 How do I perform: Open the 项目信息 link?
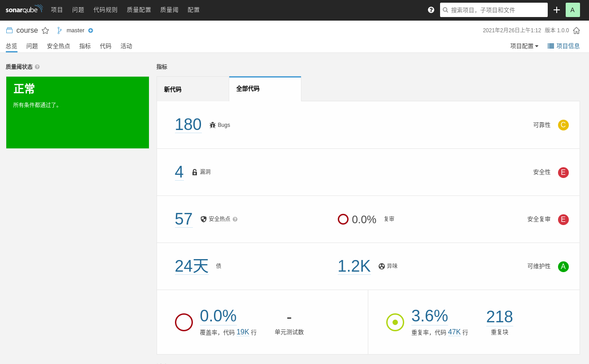click(564, 46)
